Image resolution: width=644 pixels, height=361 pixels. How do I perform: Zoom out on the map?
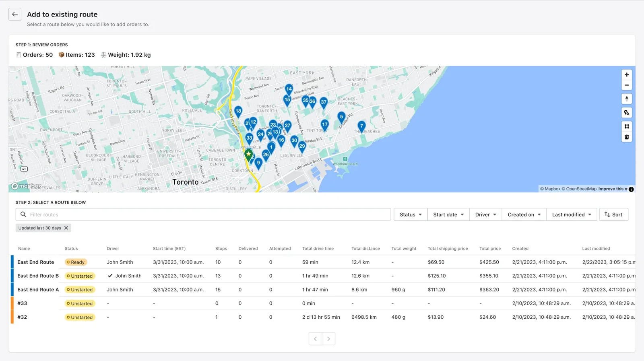coord(627,85)
